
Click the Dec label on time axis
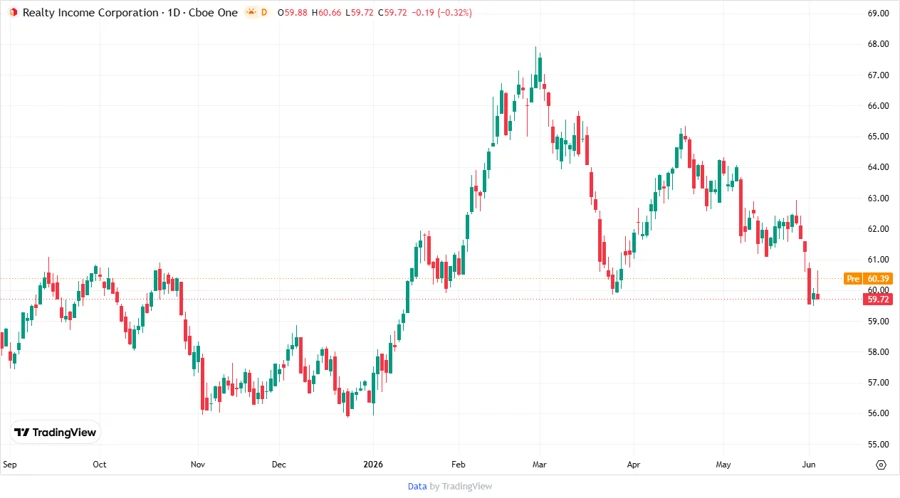click(x=278, y=465)
